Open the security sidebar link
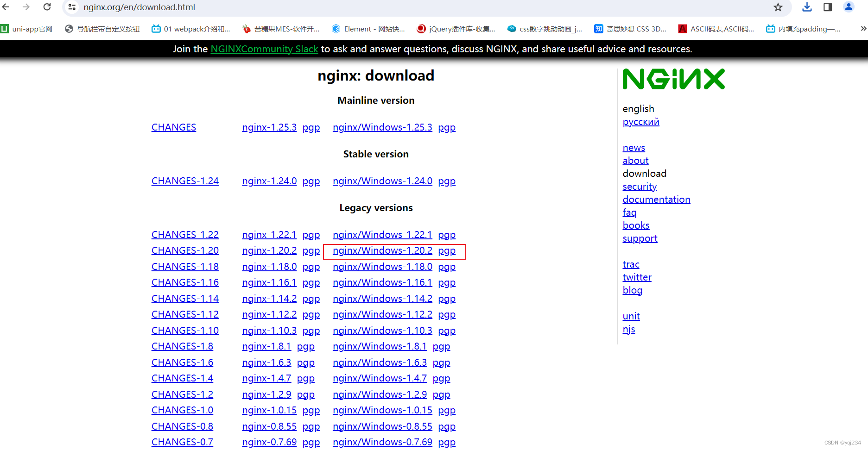Screen dimensions: 868x450 pyautogui.click(x=640, y=187)
